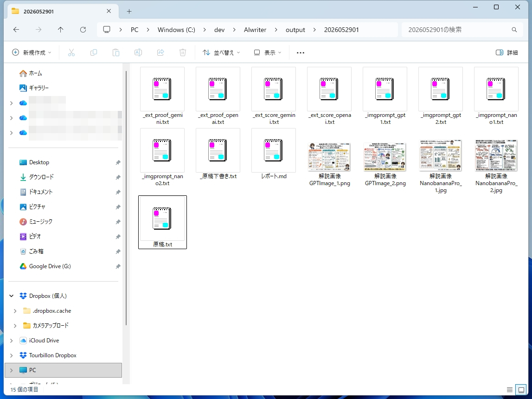Select the _ext_score_openai.txt file

(x=329, y=96)
